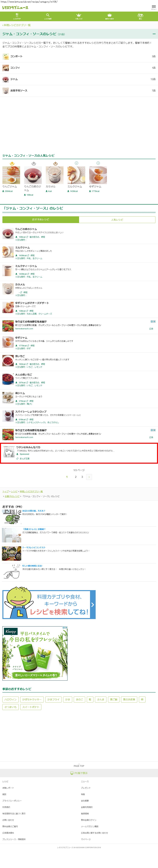This screenshot has height=868, width=158.
Task: Open the plate menu icon in nav bar
Action: pos(140,16)
